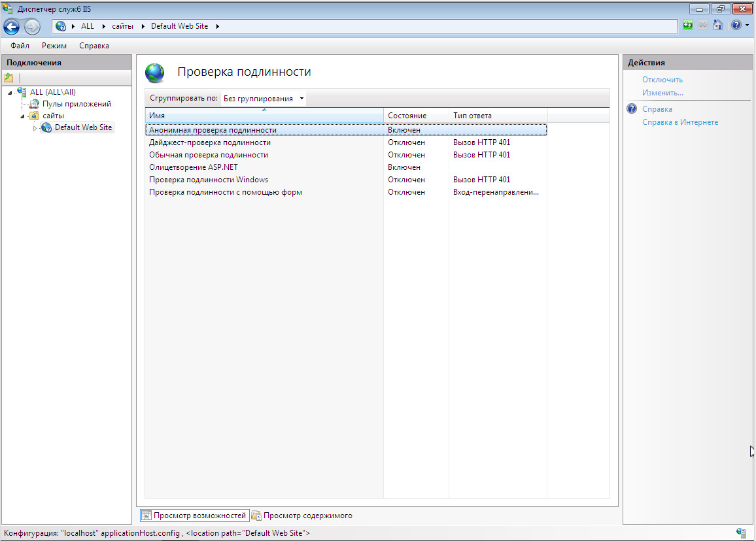Click Вызов HTTP 401 in Windows auth row
Image resolution: width=756 pixels, height=541 pixels.
[481, 179]
